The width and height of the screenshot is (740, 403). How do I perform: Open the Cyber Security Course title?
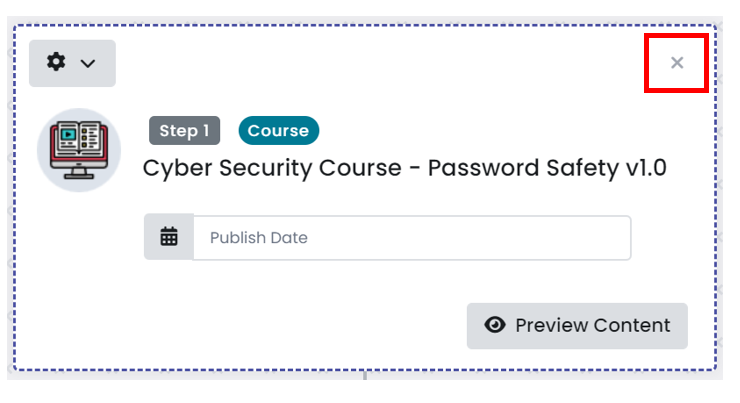point(404,168)
